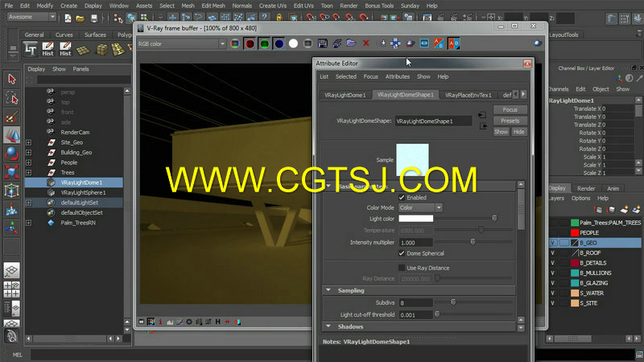Image resolution: width=644 pixels, height=362 pixels.
Task: Click the four-view layout icon
Action: (x=11, y=290)
